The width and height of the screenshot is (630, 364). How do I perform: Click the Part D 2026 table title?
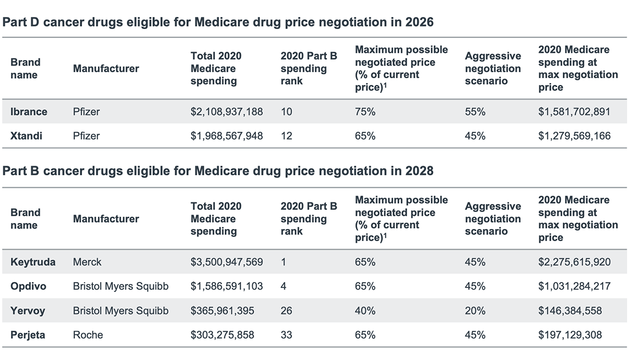[218, 22]
